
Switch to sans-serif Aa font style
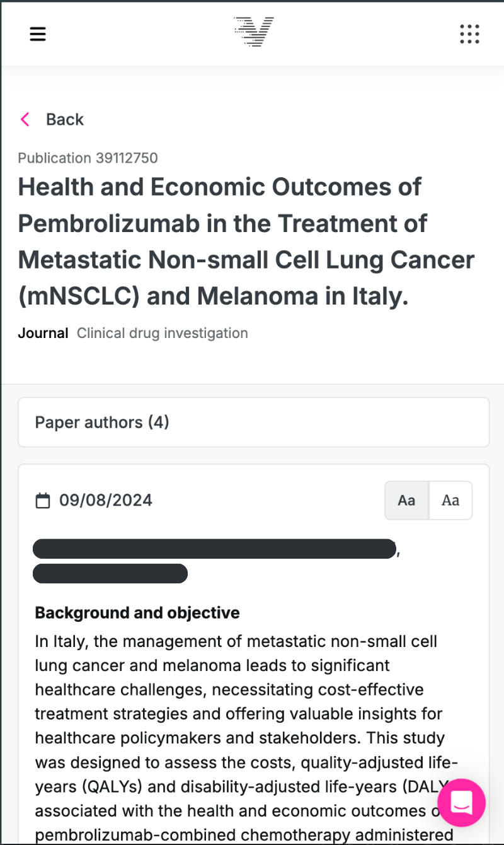point(407,501)
